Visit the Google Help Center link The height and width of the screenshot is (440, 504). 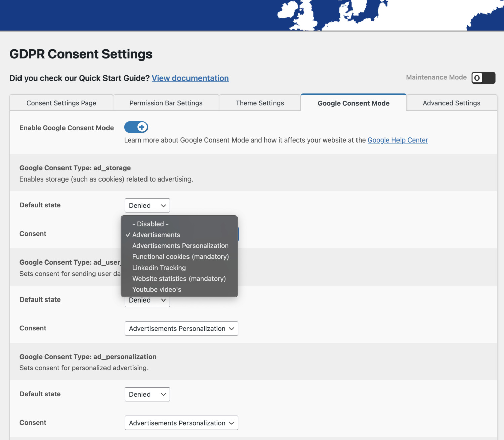point(397,140)
